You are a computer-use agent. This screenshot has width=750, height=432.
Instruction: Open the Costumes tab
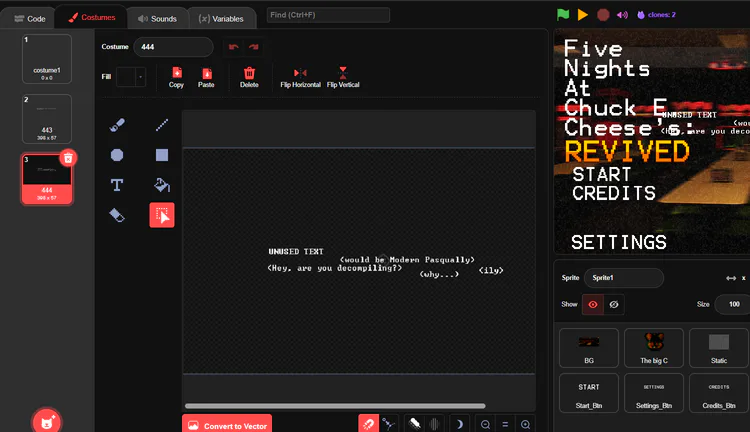click(92, 17)
